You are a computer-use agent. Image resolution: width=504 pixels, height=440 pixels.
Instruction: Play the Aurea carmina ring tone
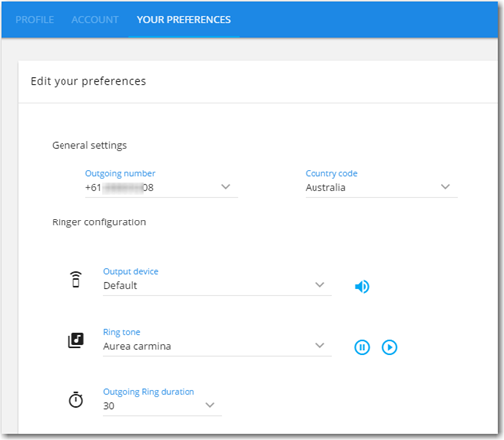[389, 347]
